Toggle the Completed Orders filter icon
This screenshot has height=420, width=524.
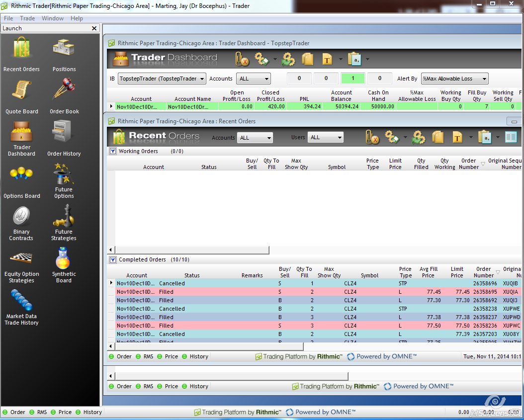tap(113, 259)
